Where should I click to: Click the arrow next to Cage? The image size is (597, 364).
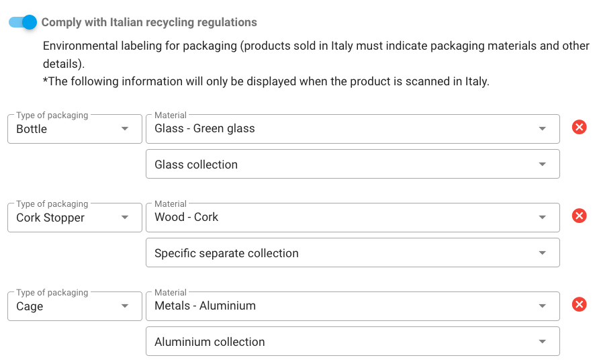point(125,306)
